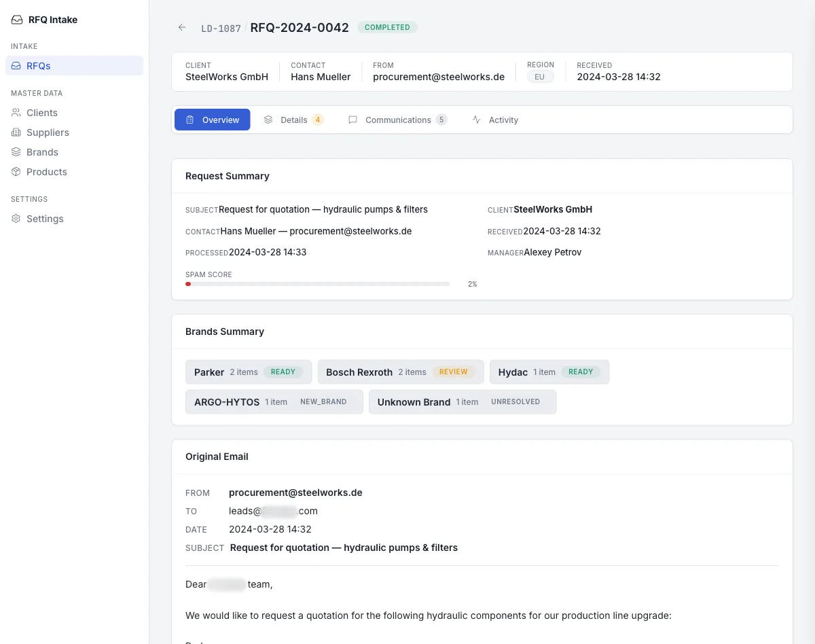Click the Settings gear icon

tap(16, 219)
